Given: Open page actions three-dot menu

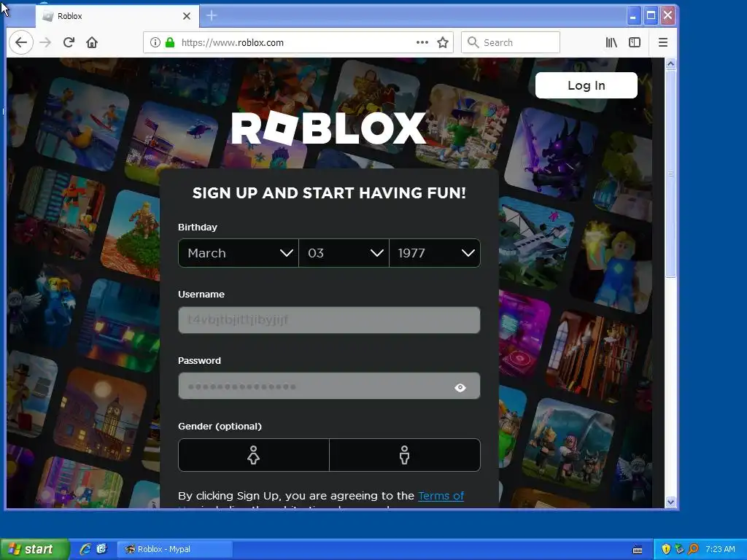Looking at the screenshot, I should click(x=422, y=42).
